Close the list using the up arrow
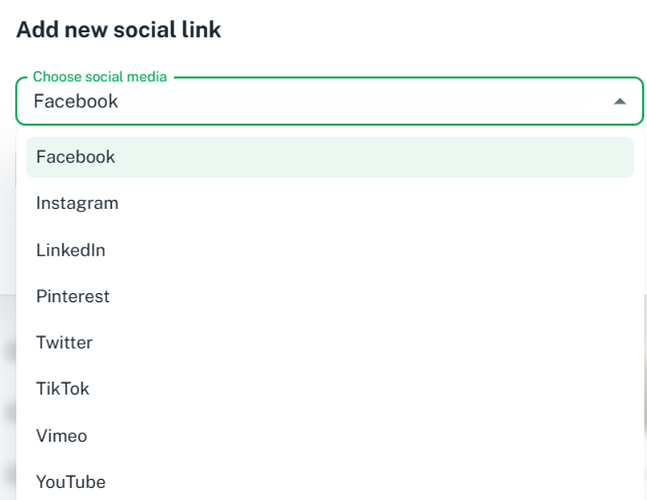This screenshot has width=647, height=500. 619,101
